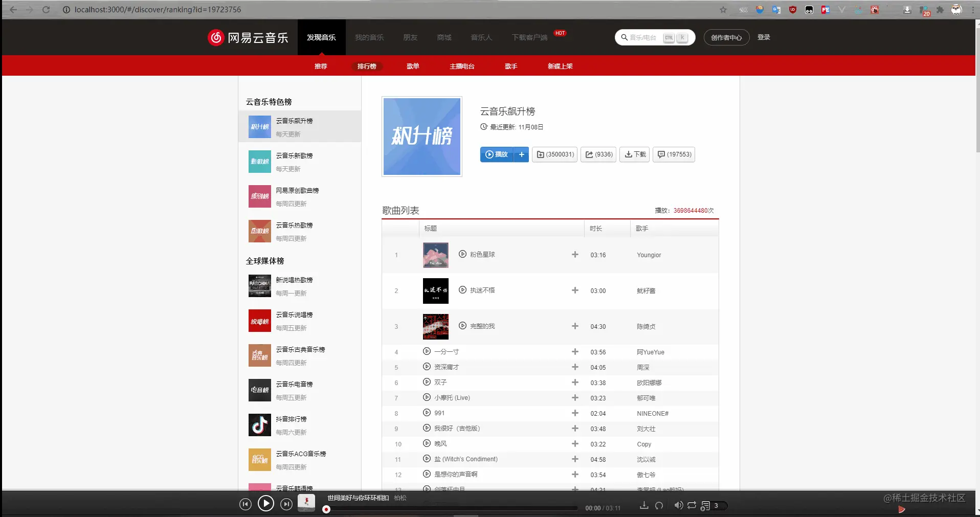Click the download icon in bottom player bar
980x517 pixels.
(x=644, y=505)
